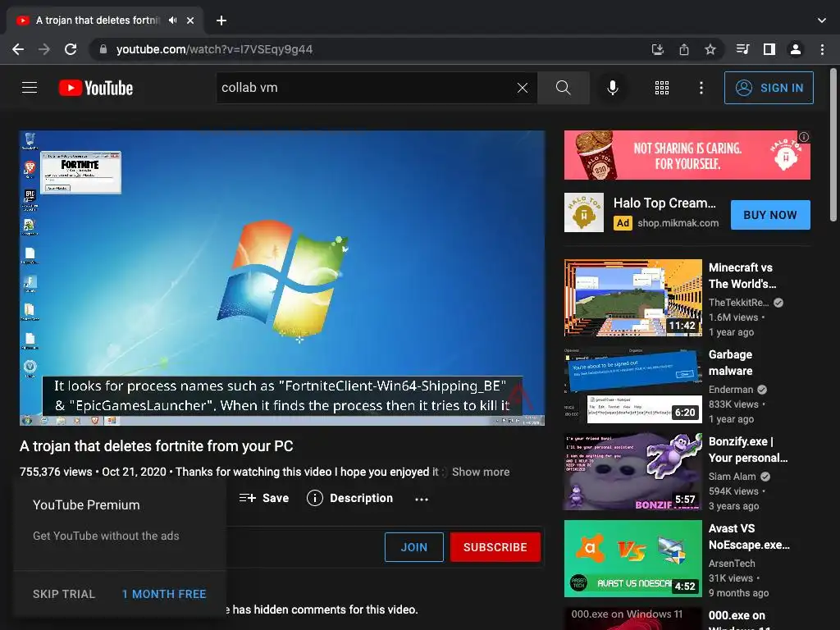The image size is (840, 630).
Task: Click the red SUBSCRIBE button
Action: click(495, 547)
